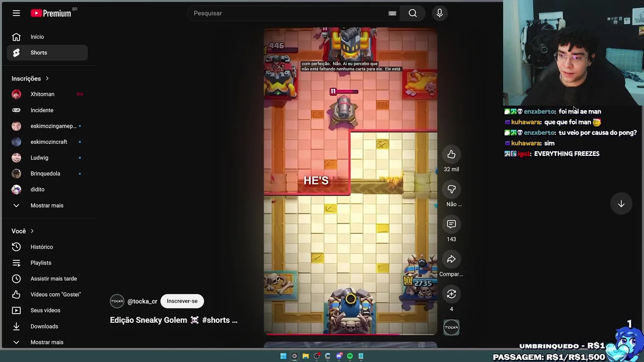Expand Inscrições section chevron
This screenshot has width=644, height=362.
[x=47, y=78]
